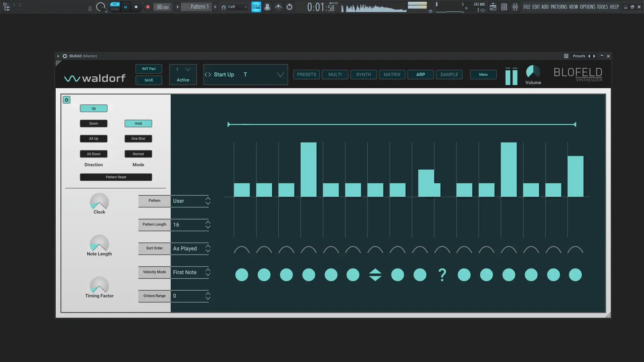Image resolution: width=644 pixels, height=362 pixels.
Task: Open the Start Up preset dropdown
Action: pos(280,74)
